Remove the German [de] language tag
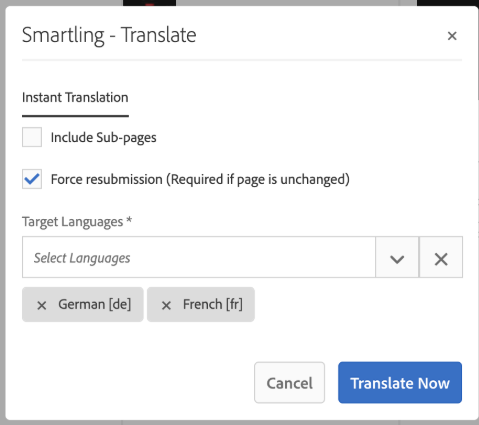This screenshot has width=479, height=425. 42,305
